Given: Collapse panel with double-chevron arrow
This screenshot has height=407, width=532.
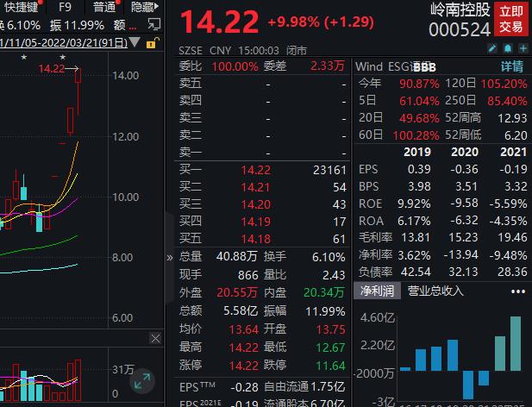Looking at the screenshot, I should pyautogui.click(x=170, y=258).
